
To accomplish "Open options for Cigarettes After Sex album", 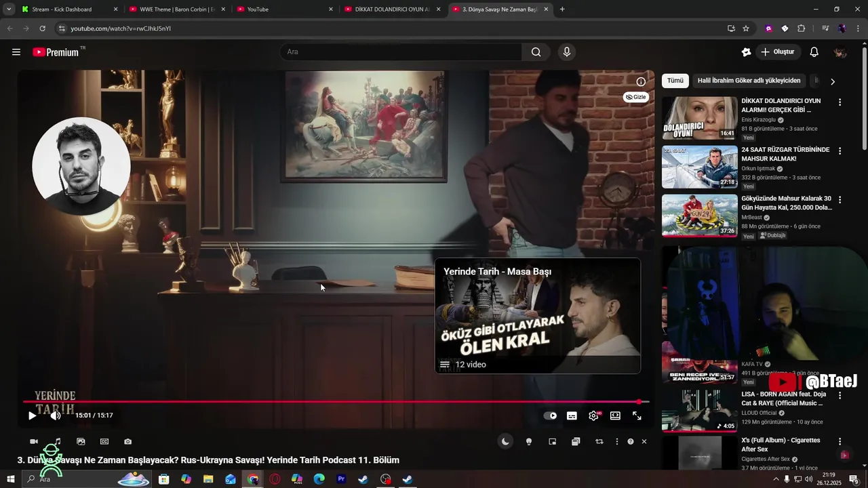I will [x=840, y=441].
